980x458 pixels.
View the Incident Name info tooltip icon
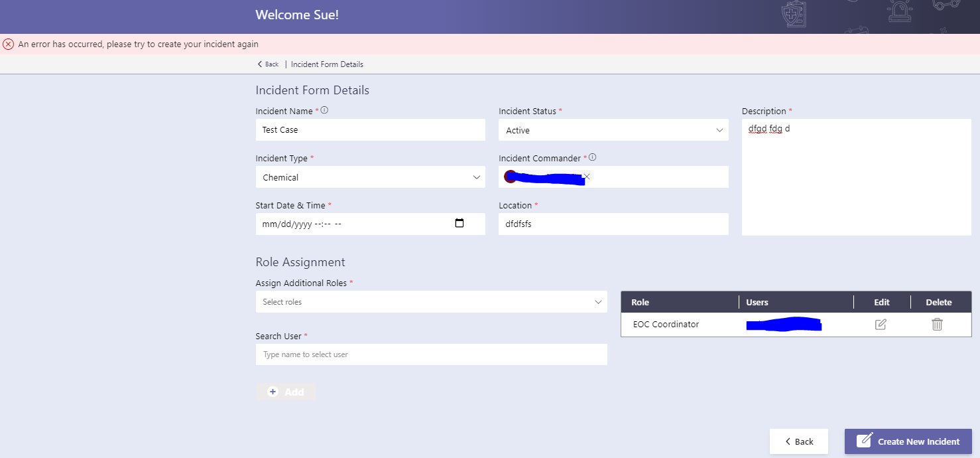coord(324,110)
